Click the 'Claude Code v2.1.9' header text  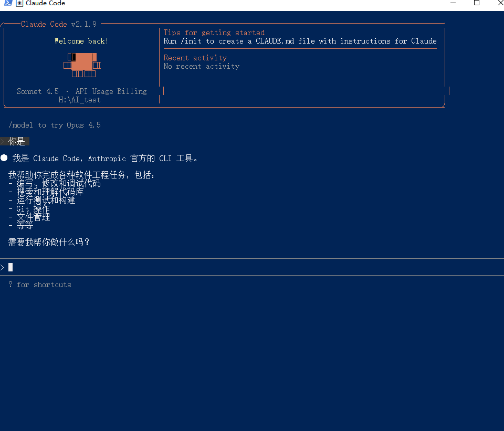[x=58, y=24]
